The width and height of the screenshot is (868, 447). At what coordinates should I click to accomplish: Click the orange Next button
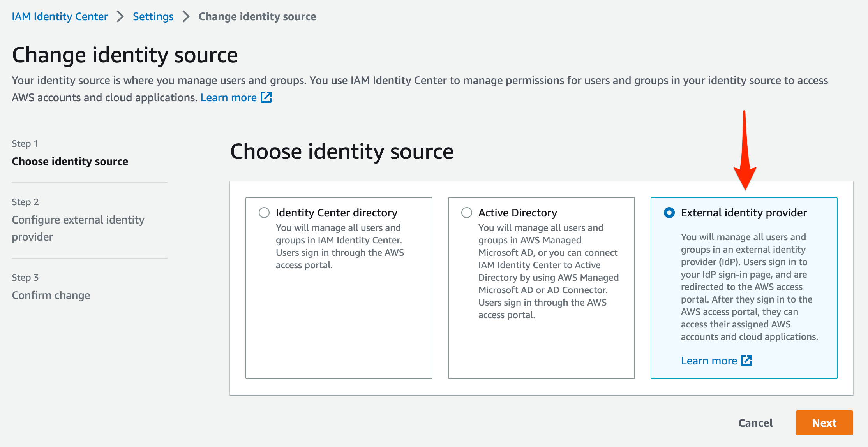tap(824, 423)
